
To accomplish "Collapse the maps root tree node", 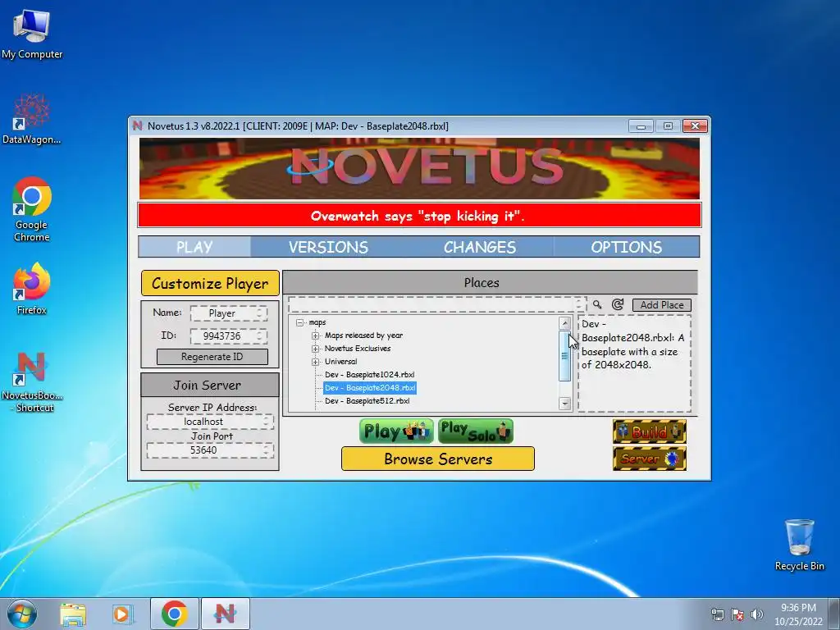I will (300, 322).
